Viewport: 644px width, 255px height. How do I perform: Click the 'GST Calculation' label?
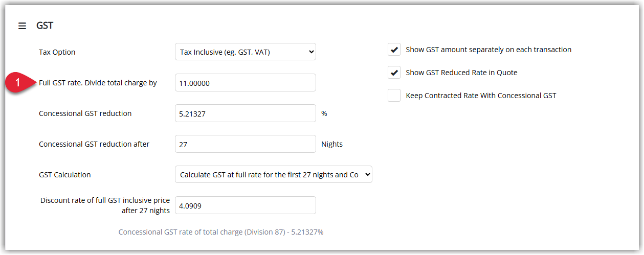click(x=65, y=175)
